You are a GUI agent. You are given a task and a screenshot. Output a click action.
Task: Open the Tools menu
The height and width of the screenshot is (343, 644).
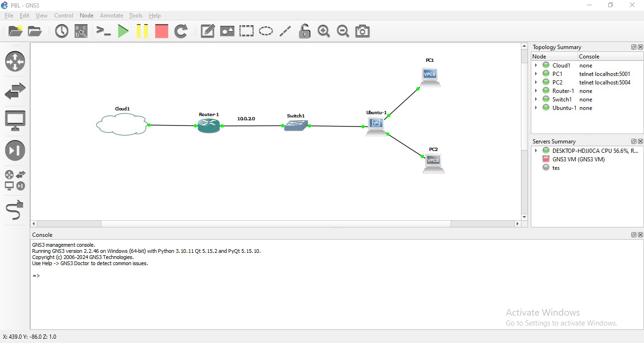coord(136,16)
